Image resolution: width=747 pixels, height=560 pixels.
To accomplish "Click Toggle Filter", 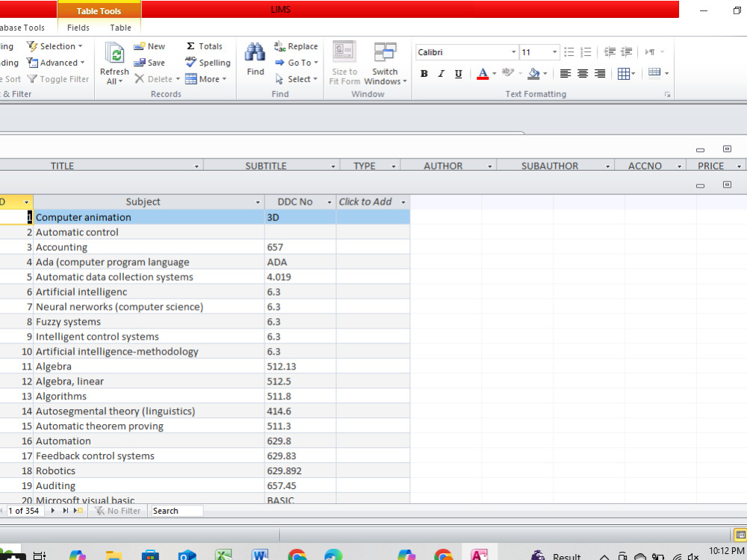I will [x=58, y=79].
